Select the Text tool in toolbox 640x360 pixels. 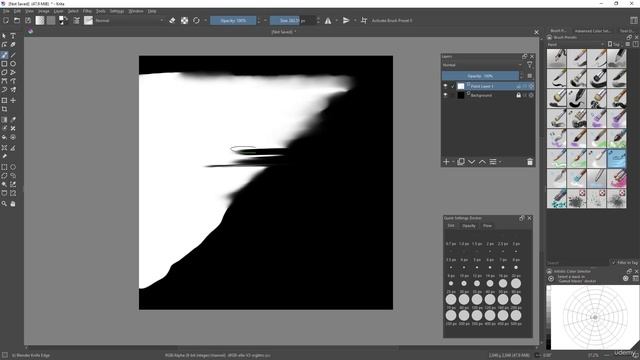coord(13,36)
